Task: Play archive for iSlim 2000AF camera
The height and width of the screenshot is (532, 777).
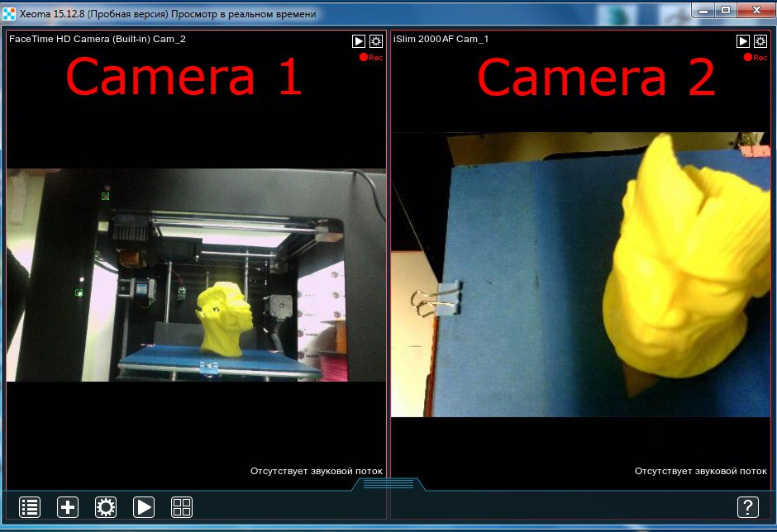Action: 743,41
